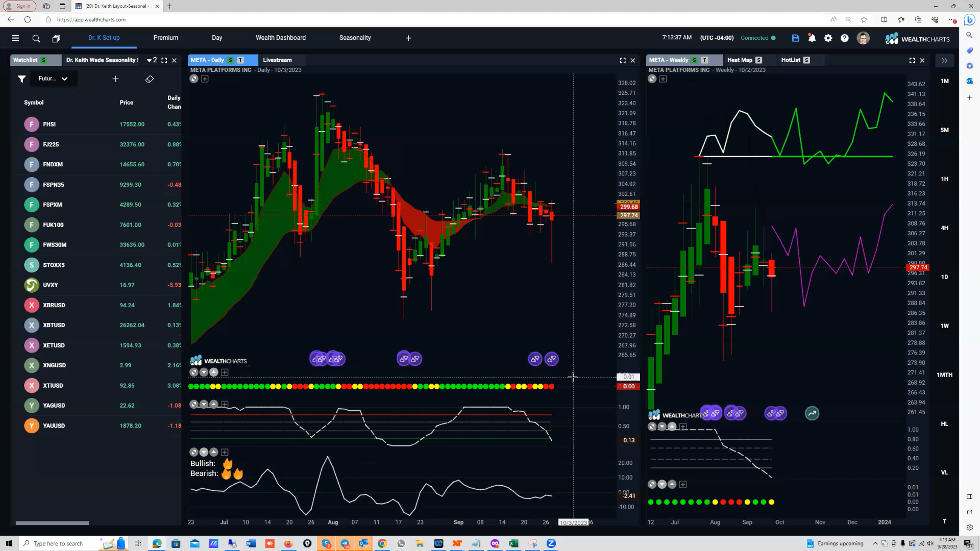The width and height of the screenshot is (980, 551).
Task: Open the Dr. K Set up workspace tab
Action: pyautogui.click(x=104, y=38)
